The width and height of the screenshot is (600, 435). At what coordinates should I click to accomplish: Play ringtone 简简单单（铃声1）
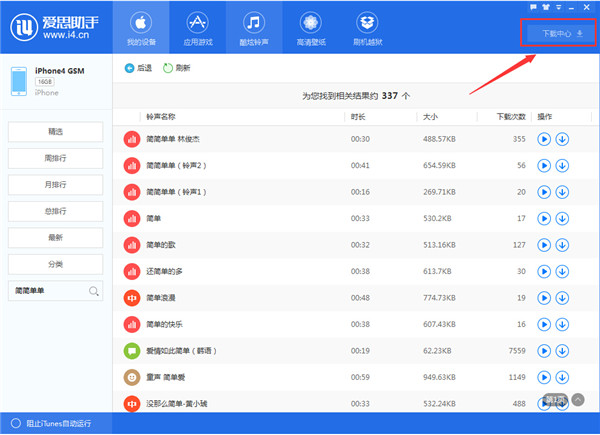point(544,192)
